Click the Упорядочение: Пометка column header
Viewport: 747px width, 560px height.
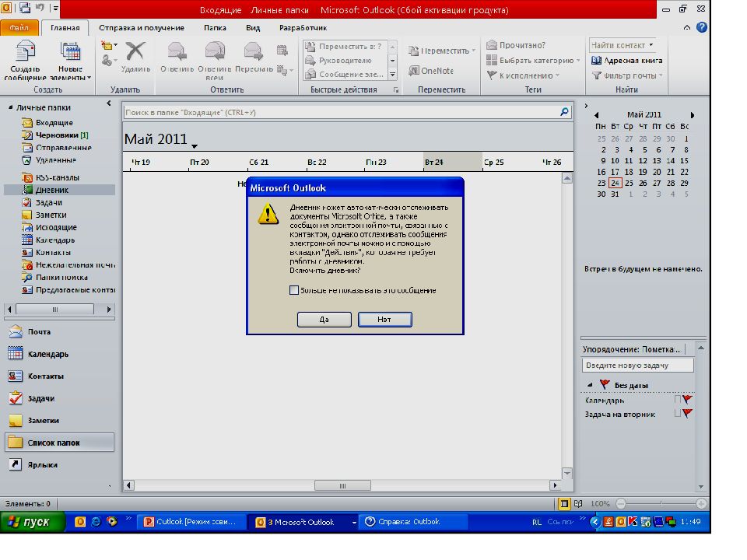633,349
